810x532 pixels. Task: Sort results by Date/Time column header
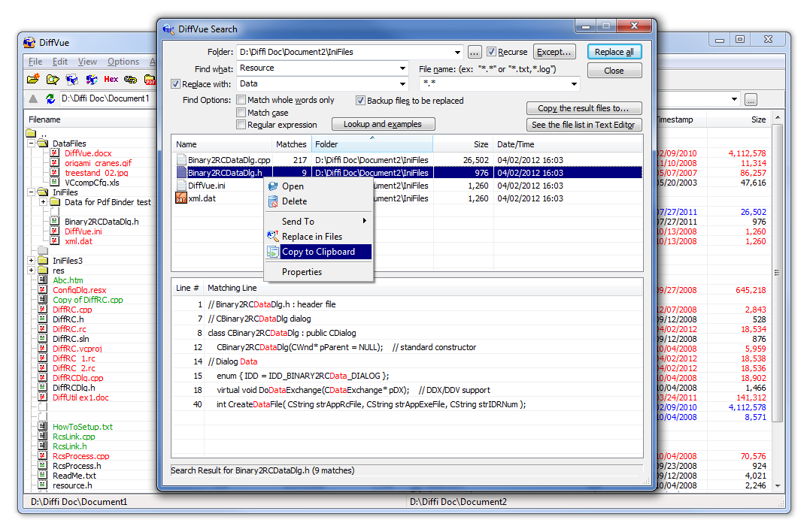click(569, 144)
